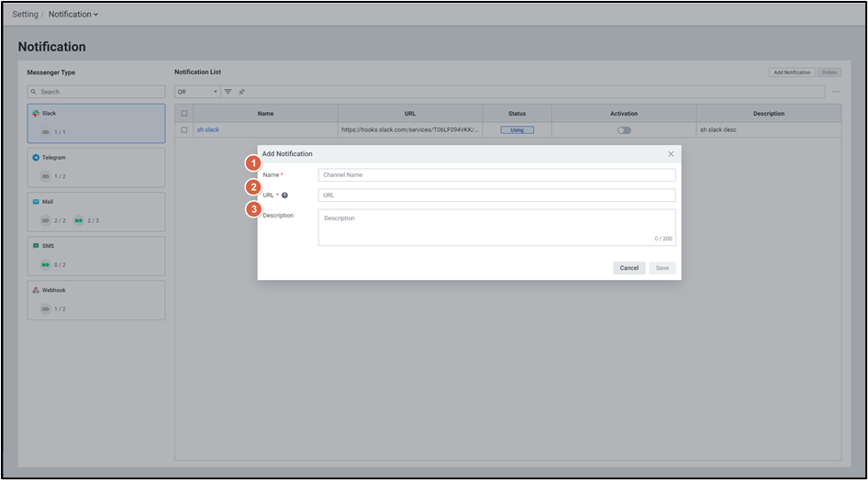Click the Save button
868x480 pixels.
pos(662,268)
